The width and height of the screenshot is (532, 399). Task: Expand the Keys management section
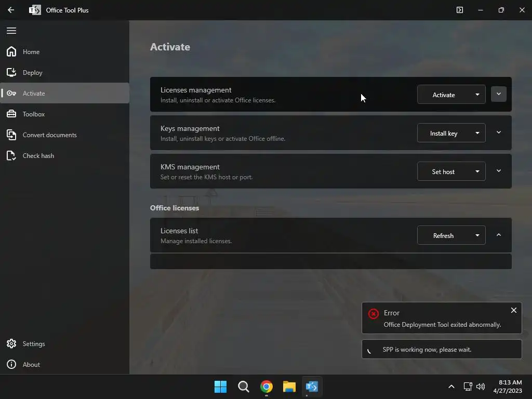[x=498, y=132]
